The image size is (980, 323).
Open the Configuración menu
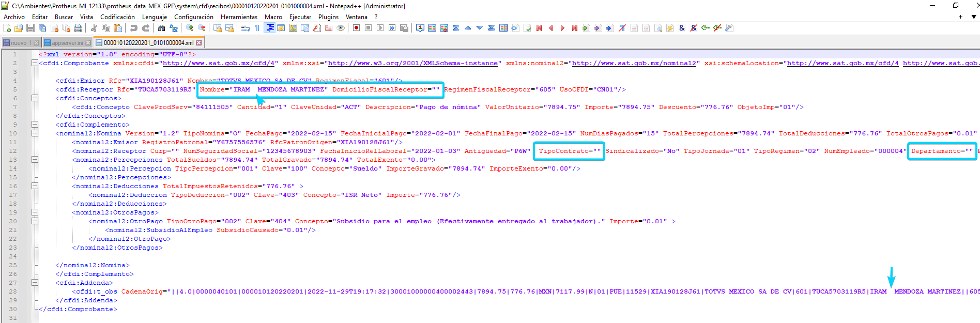pos(194,17)
